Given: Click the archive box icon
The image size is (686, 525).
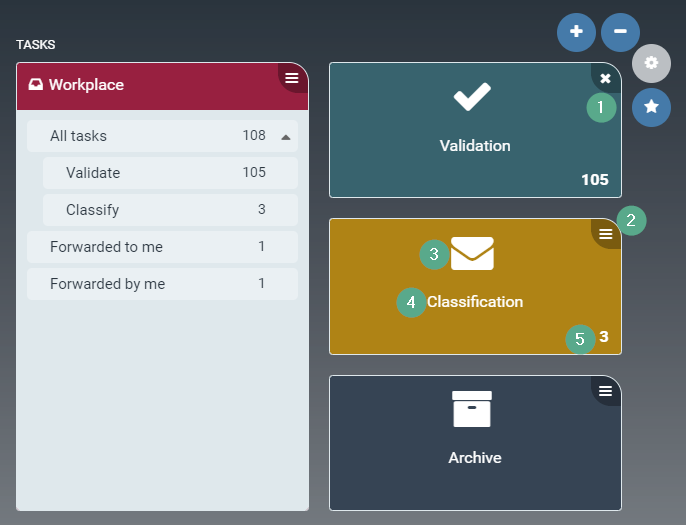Looking at the screenshot, I should (x=472, y=409).
